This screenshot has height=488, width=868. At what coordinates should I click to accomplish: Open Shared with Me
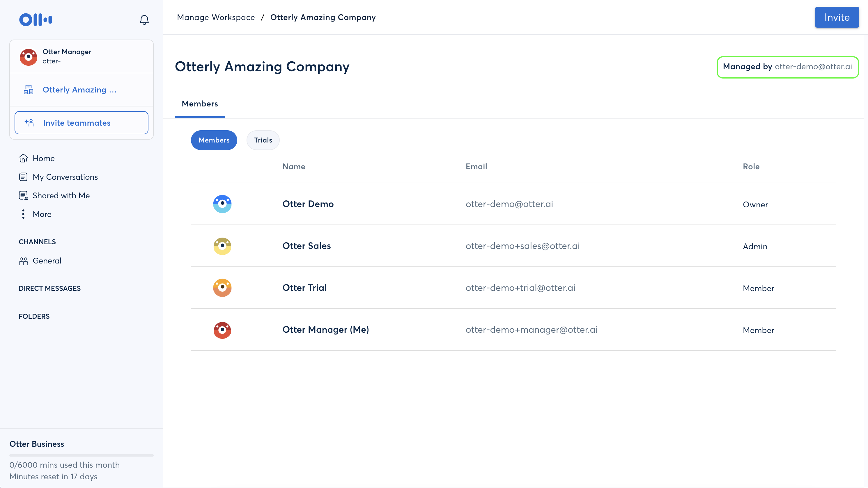coord(61,195)
